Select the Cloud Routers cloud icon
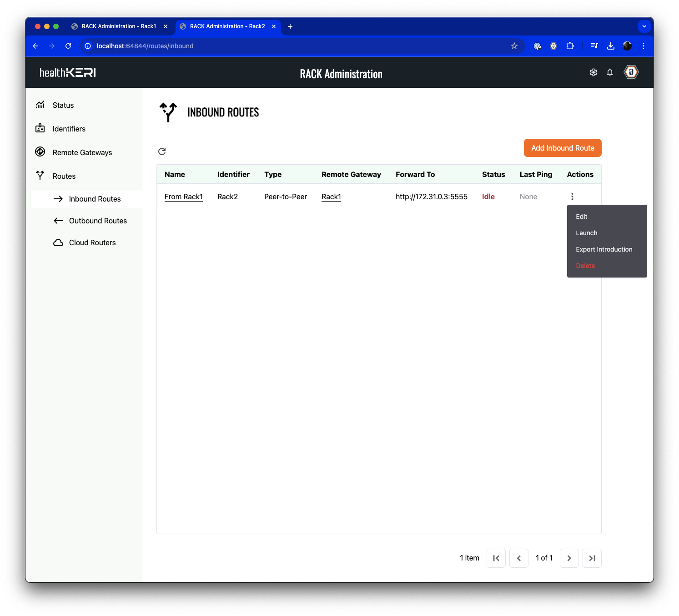 [x=58, y=242]
